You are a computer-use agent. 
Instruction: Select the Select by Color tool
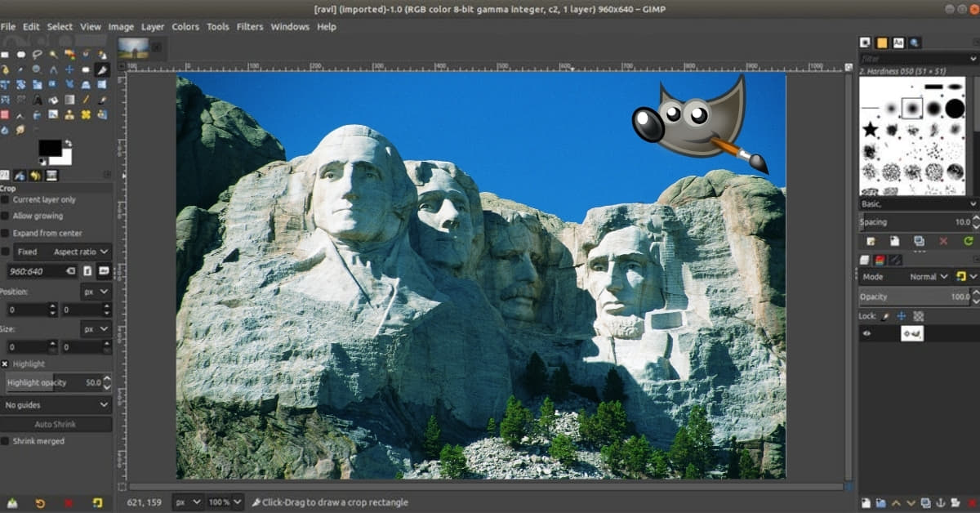coord(69,55)
